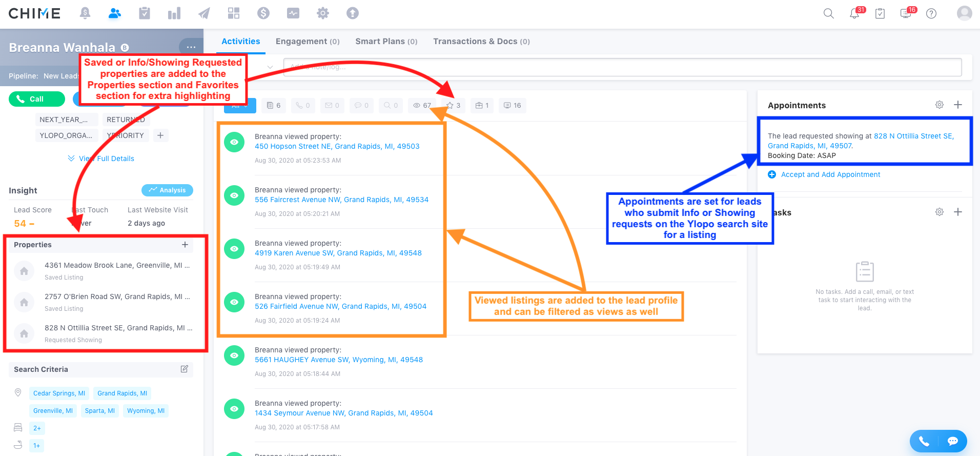Open the help question mark icon

click(931, 14)
